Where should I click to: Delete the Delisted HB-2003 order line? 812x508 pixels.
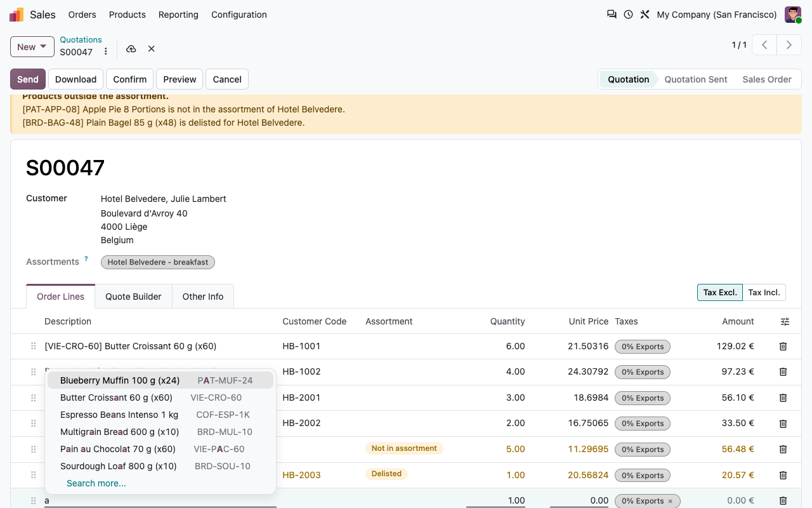point(783,475)
